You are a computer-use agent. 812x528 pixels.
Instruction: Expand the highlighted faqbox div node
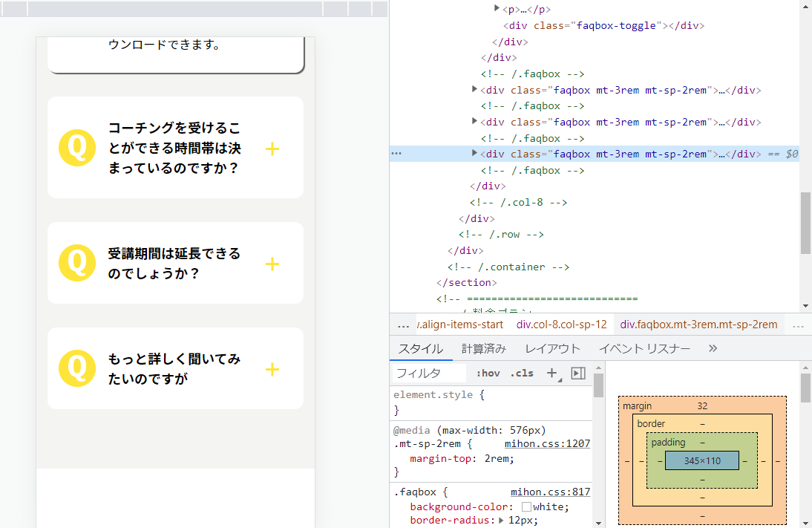coord(475,154)
